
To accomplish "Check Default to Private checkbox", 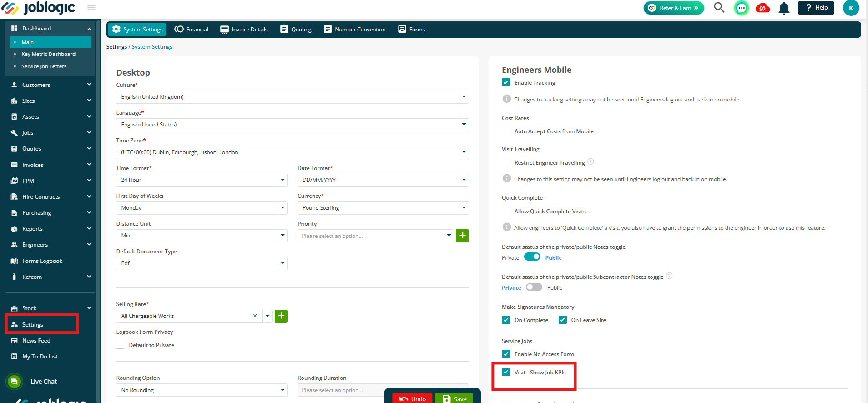I will click(120, 345).
